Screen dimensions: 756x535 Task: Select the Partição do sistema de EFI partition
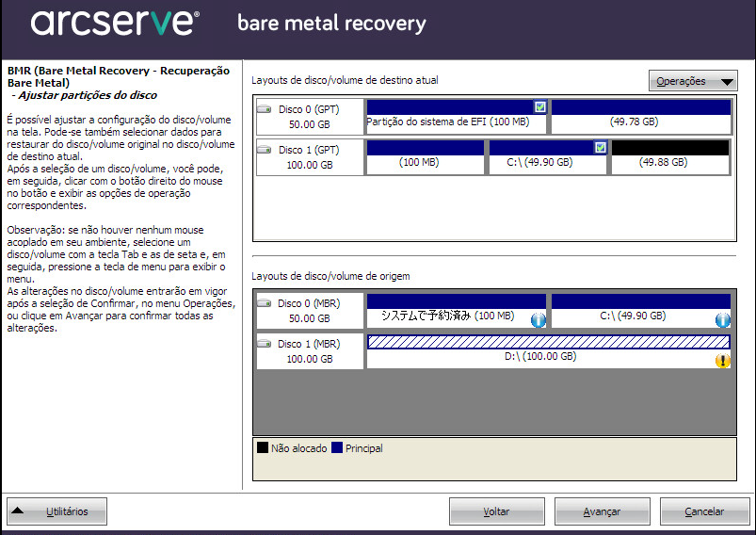(x=456, y=116)
